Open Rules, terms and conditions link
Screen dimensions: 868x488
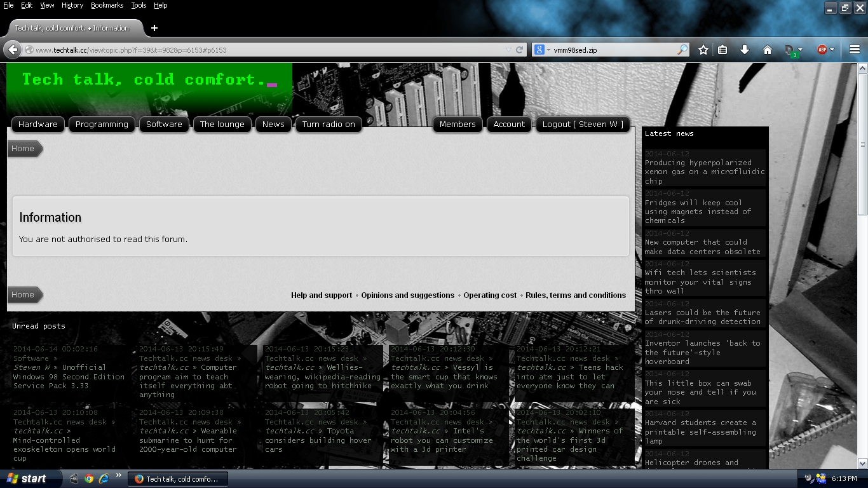click(576, 295)
